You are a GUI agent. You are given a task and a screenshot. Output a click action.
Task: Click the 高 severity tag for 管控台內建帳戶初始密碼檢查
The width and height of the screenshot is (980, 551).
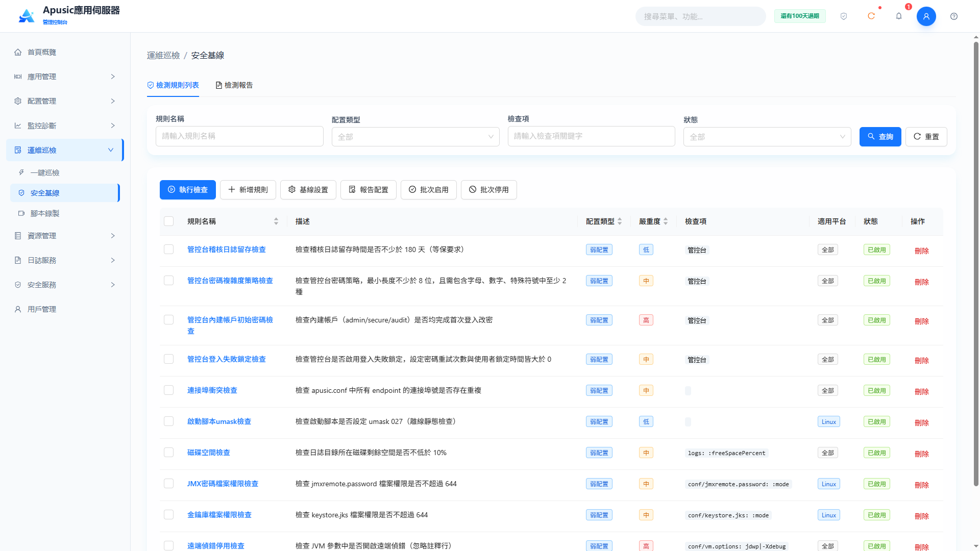(x=646, y=320)
